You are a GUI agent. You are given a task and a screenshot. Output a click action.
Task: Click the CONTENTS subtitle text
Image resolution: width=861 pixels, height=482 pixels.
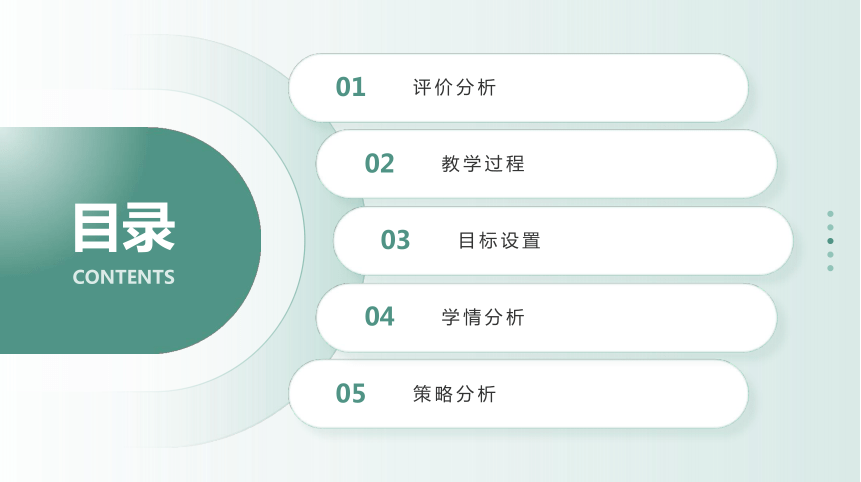pyautogui.click(x=124, y=277)
